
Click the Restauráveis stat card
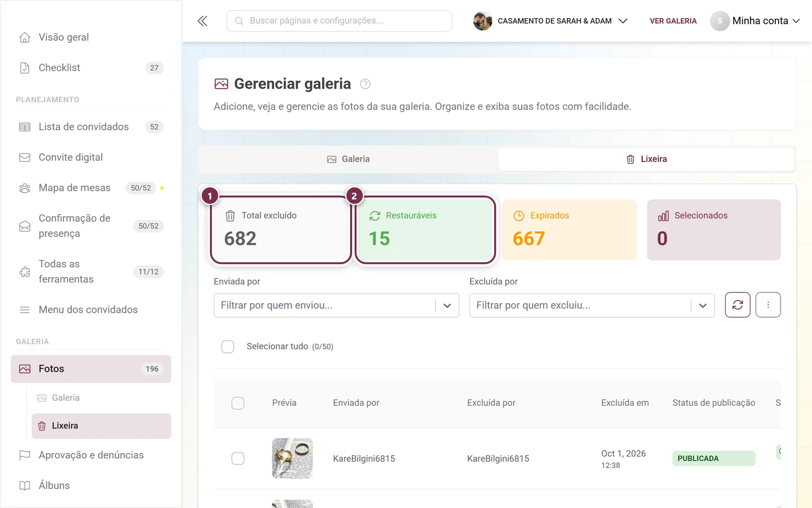tap(425, 230)
